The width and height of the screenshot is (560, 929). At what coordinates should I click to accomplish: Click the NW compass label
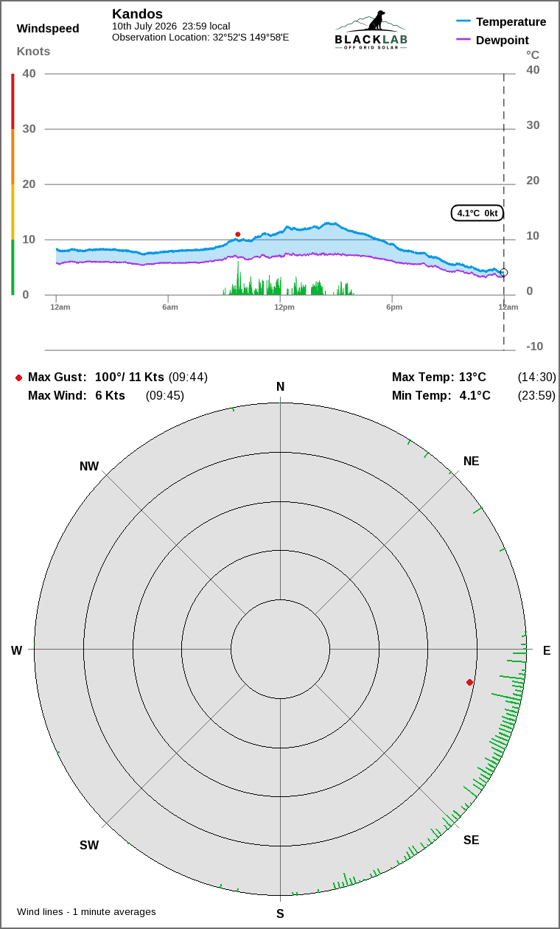point(89,467)
